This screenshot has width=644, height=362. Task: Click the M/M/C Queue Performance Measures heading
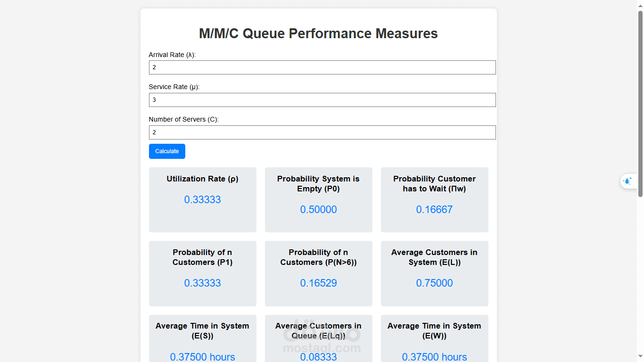coord(318,33)
